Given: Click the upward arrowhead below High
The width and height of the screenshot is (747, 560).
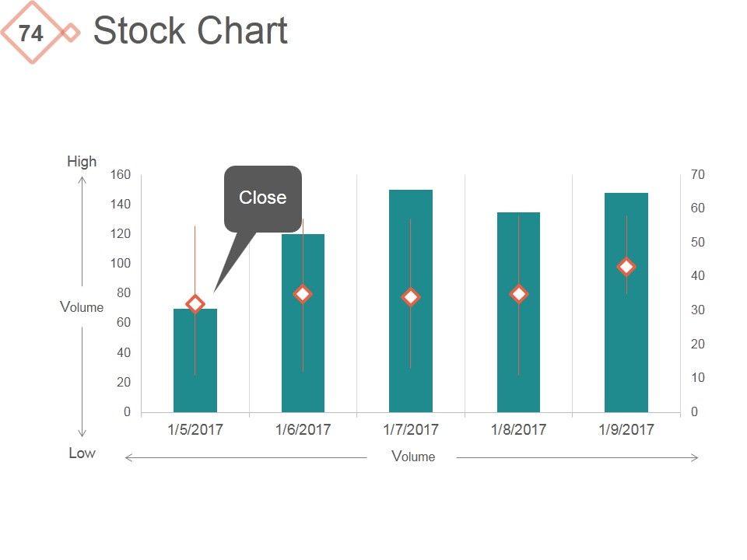Looking at the screenshot, I should click(x=82, y=180).
